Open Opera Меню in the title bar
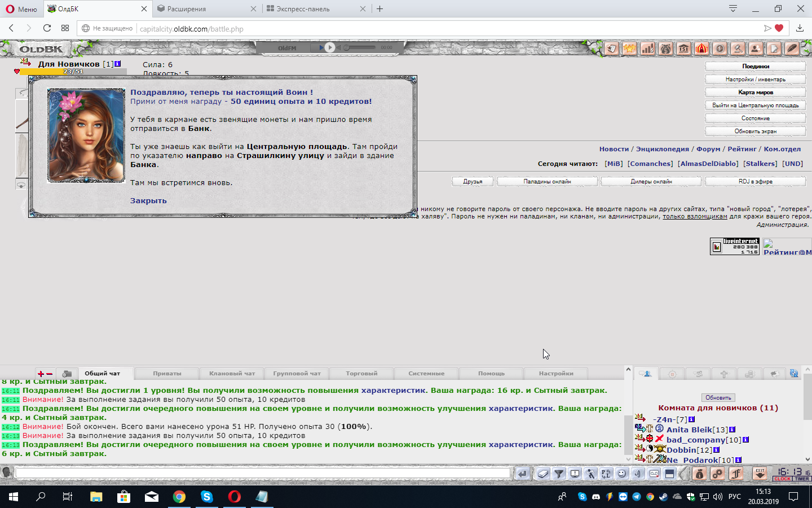 coord(21,9)
